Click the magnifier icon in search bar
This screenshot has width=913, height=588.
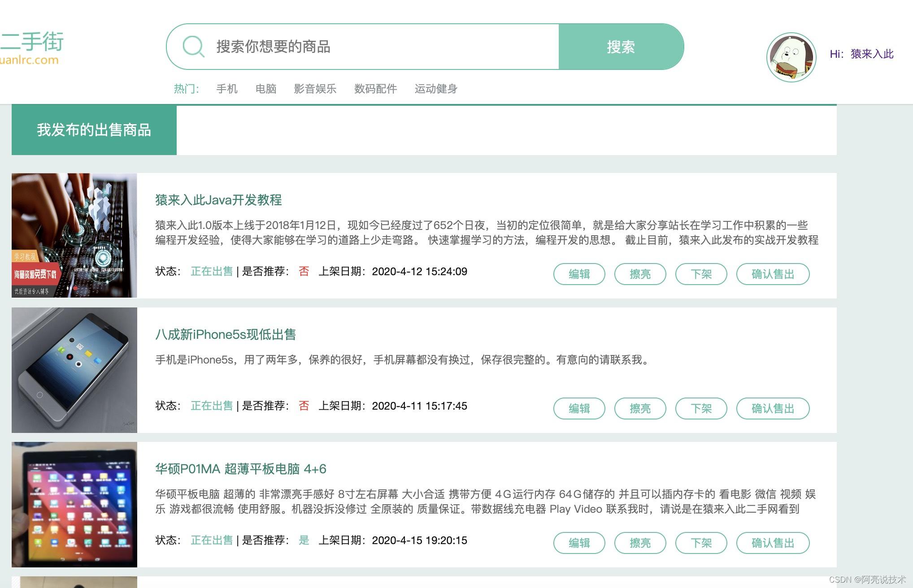193,46
